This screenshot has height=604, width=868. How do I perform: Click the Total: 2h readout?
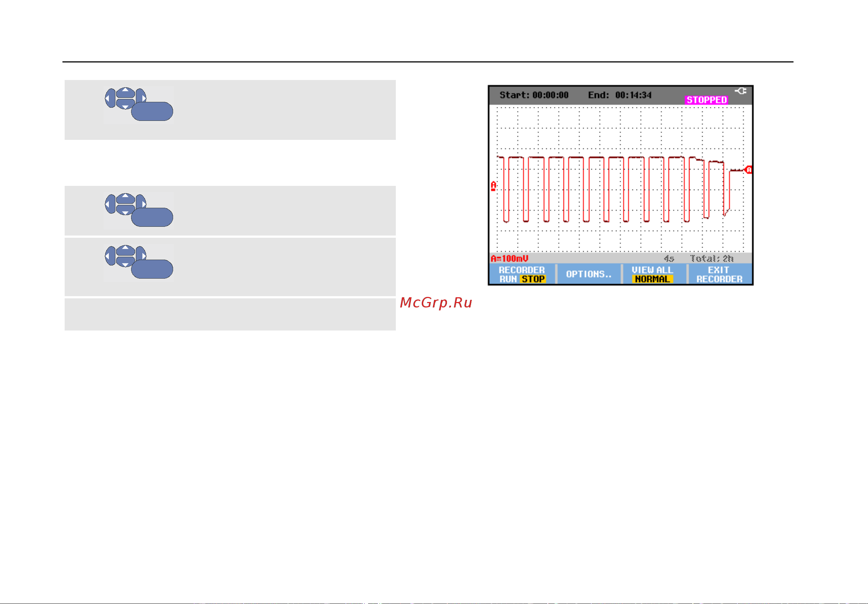point(711,259)
